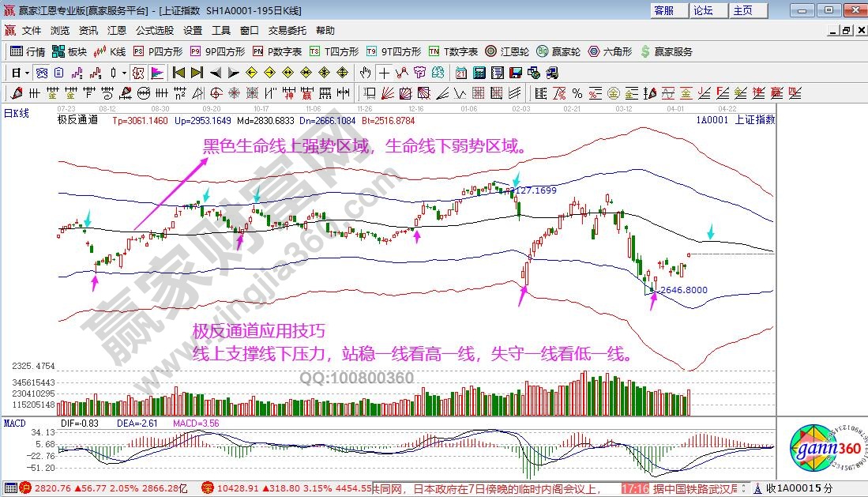Viewport: 868px width, 497px height.
Task: Open the calendar date icon
Action: (460, 73)
